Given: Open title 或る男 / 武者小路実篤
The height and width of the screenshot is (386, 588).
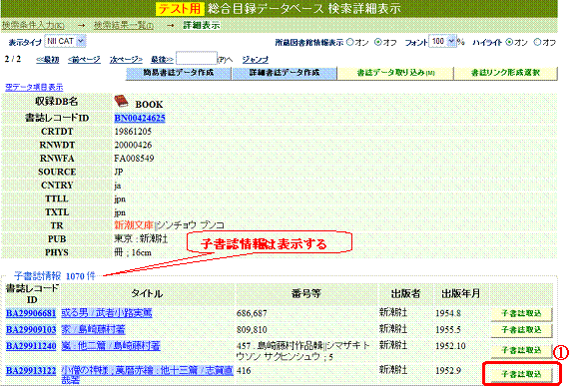Looking at the screenshot, I should pyautogui.click(x=107, y=313).
